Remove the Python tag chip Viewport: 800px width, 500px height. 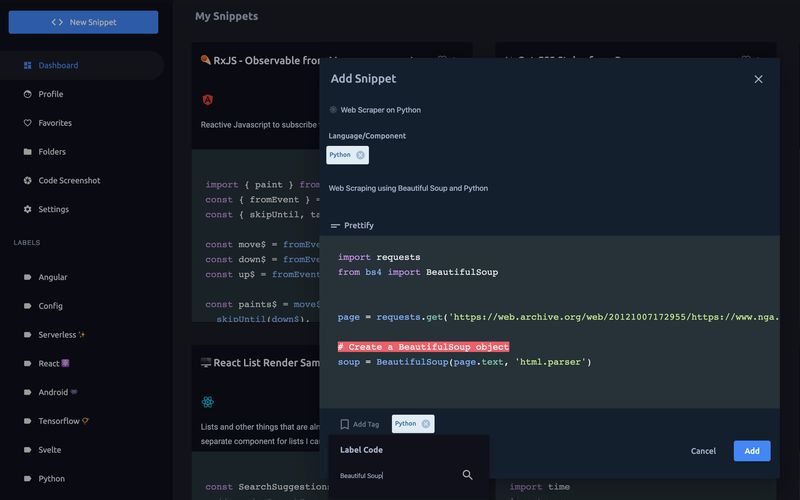tap(426, 424)
